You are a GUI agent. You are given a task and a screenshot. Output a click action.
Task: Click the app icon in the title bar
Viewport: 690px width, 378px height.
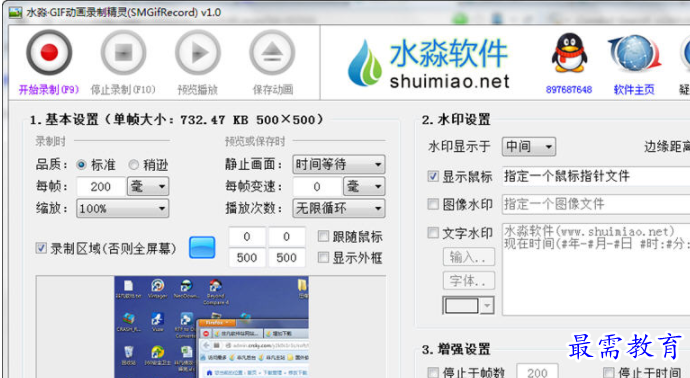point(15,12)
